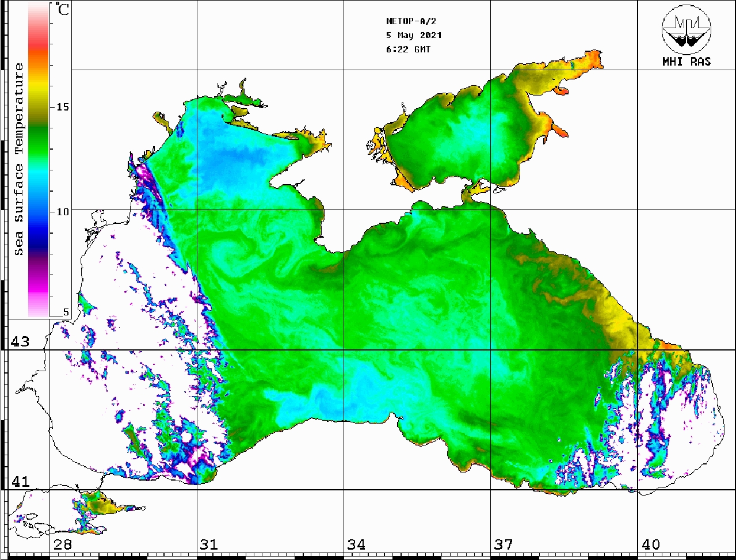Screen dimensions: 736x560
Task: Click the 6:22 GMT timestamp
Action: [x=408, y=49]
